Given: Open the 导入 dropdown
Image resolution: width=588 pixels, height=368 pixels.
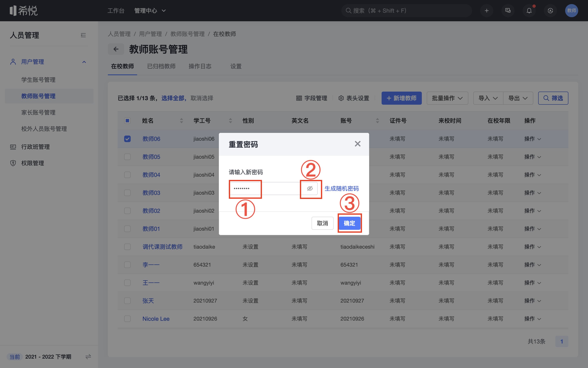Looking at the screenshot, I should 488,98.
